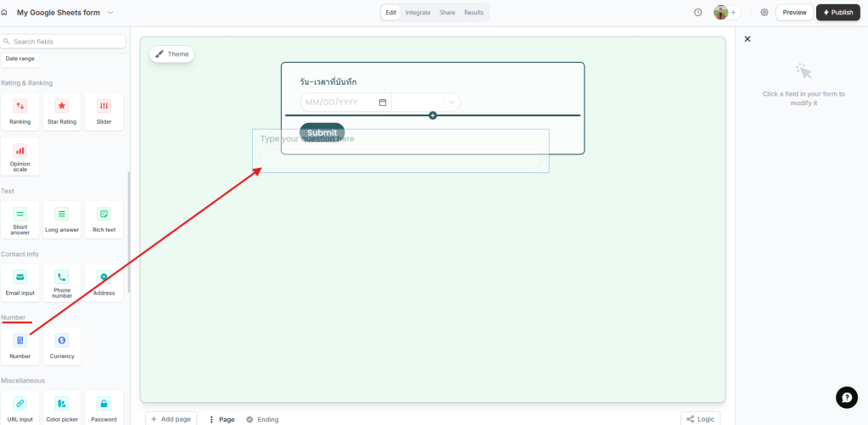The width and height of the screenshot is (868, 425).
Task: Switch to the Results tab
Action: click(x=473, y=13)
